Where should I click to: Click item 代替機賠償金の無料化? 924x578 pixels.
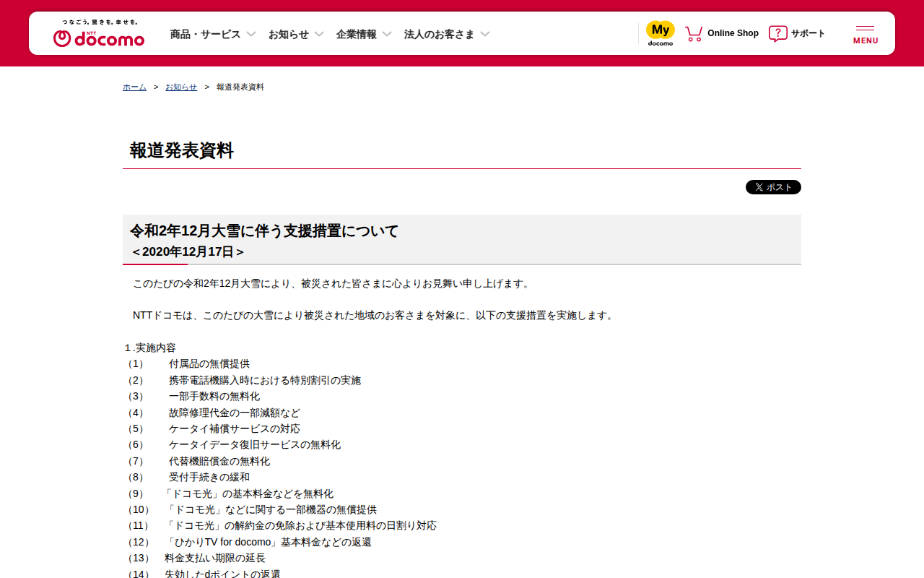point(219,461)
